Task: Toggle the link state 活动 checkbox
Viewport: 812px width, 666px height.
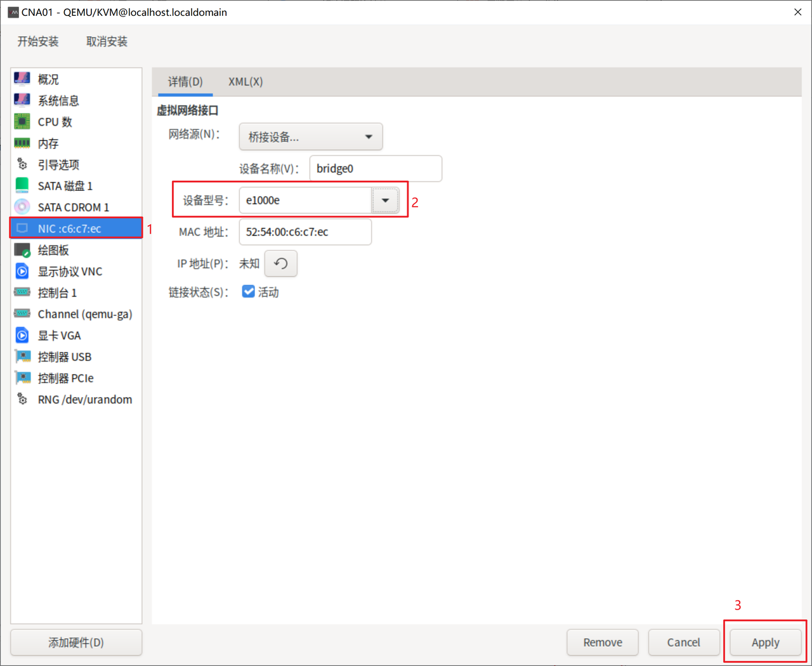Action: (x=249, y=292)
